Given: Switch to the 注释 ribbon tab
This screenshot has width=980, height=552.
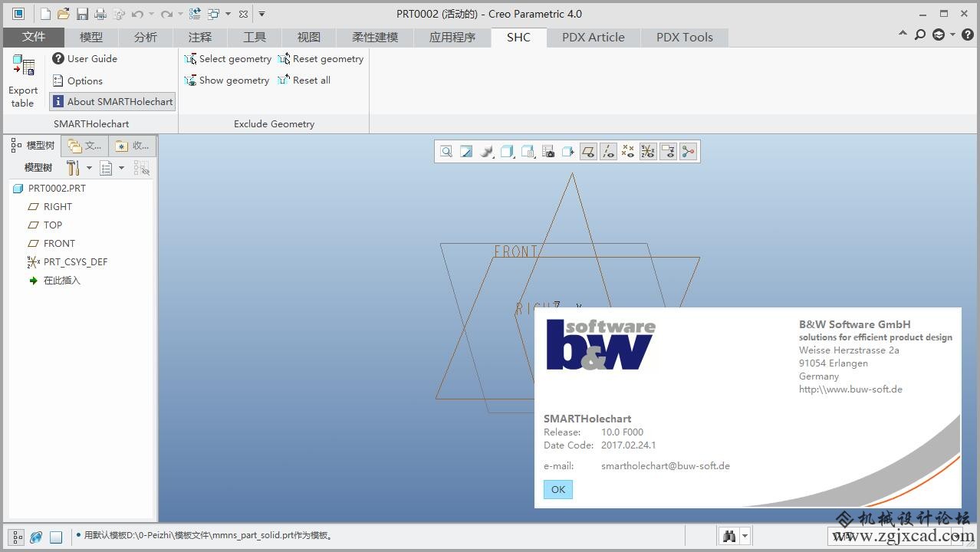Looking at the screenshot, I should tap(200, 37).
